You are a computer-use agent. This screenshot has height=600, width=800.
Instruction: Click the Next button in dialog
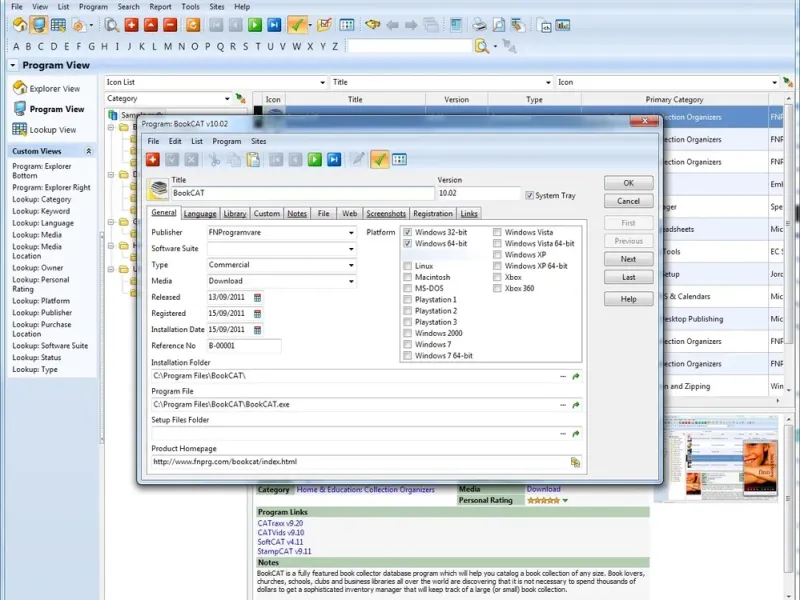coord(629,259)
